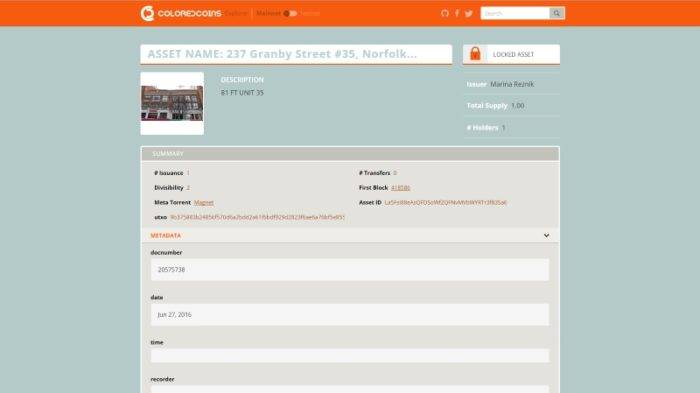Screen dimensions: 700x393
Task: Open the GitHub icon link
Action: [445, 13]
